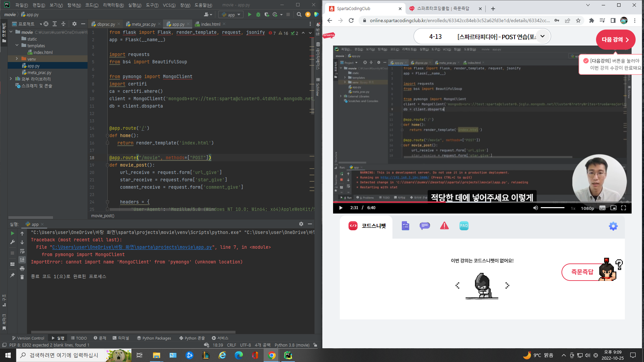Locate current file in project tree icon

(46, 24)
